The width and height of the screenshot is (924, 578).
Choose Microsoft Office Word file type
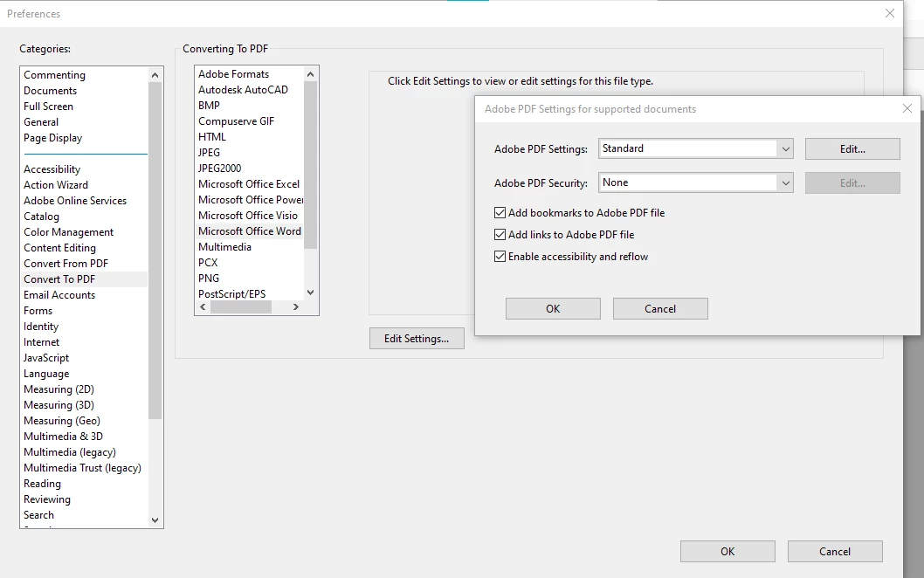pos(249,231)
